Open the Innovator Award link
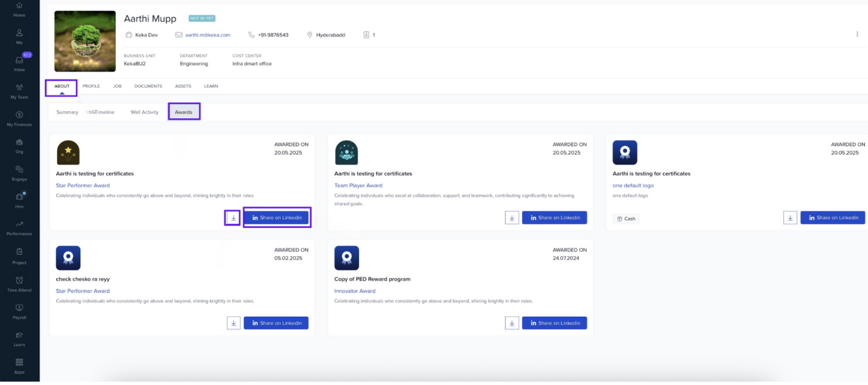 [355, 291]
